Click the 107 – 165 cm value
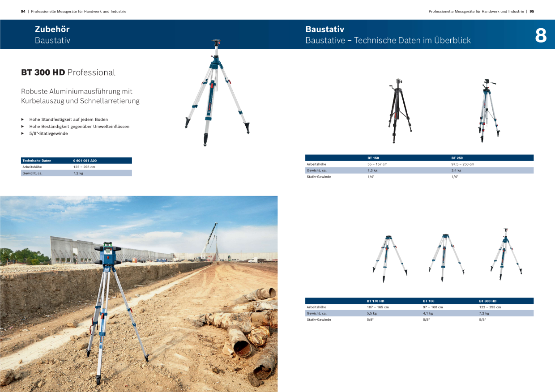This screenshot has height=392, width=555. pos(378,307)
